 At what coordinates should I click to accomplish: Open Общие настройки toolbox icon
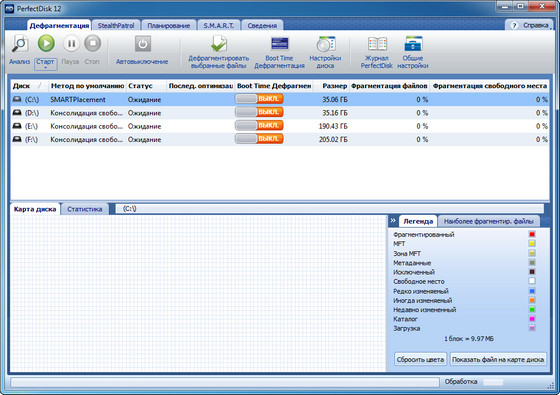(413, 44)
